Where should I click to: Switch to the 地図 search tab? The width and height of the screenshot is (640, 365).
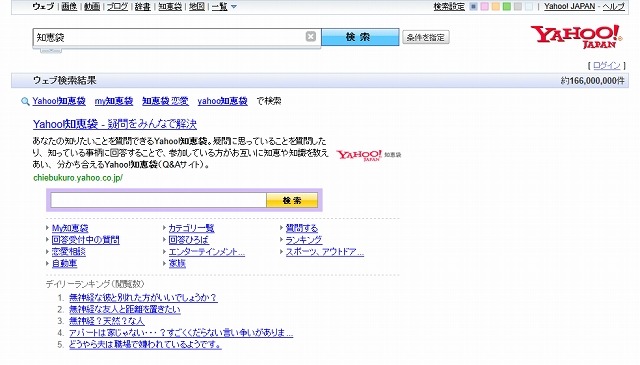coord(197,7)
